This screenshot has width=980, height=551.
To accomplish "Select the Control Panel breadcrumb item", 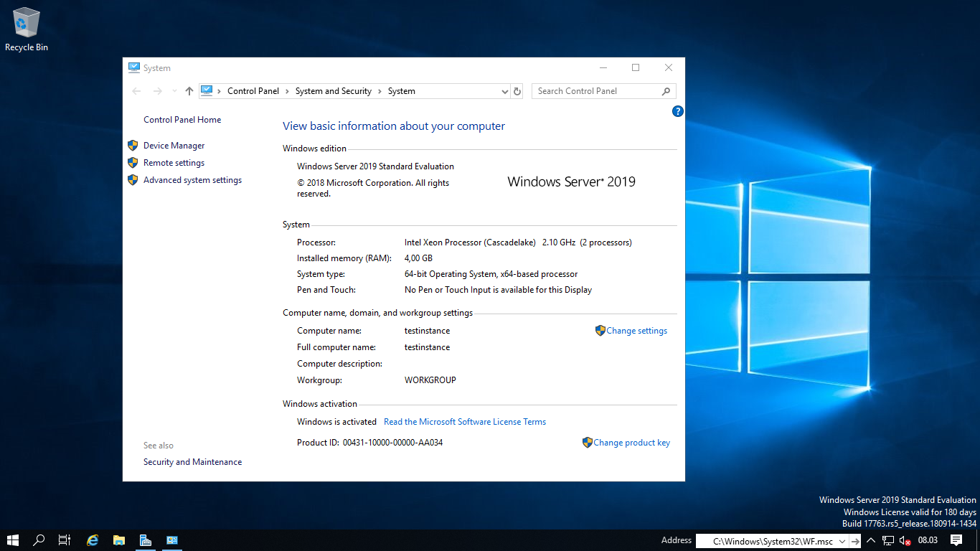I will 253,91.
